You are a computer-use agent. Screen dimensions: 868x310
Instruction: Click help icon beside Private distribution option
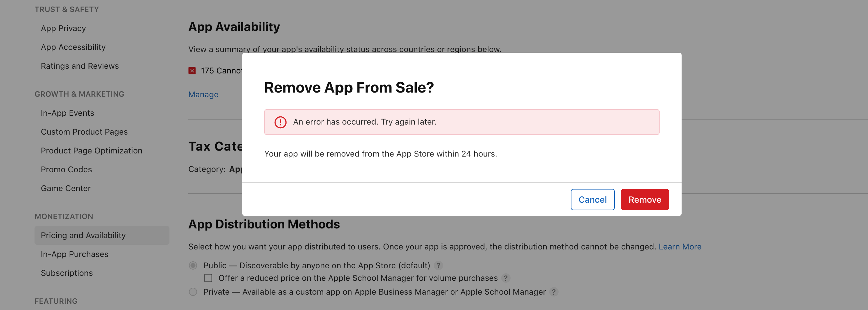[x=553, y=292]
